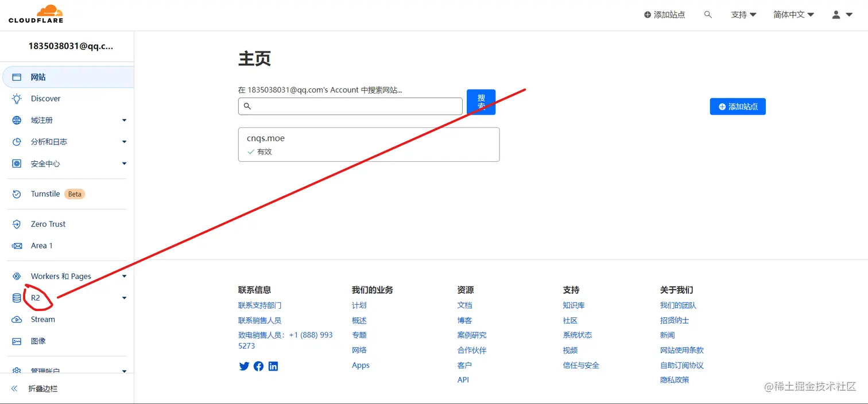This screenshot has width=868, height=404.
Task: Open footer 社区 link
Action: (570, 320)
